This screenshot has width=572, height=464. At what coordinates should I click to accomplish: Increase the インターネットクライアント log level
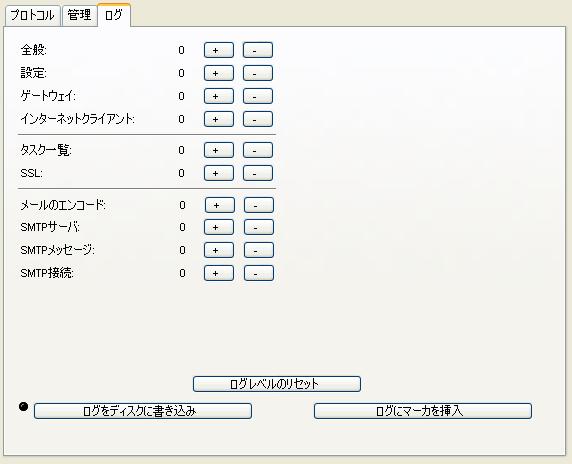[x=219, y=119]
